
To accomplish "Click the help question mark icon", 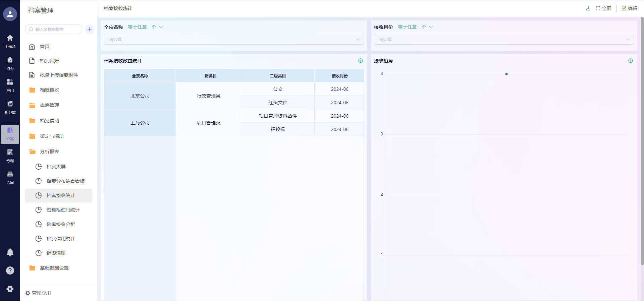I will coord(10,270).
